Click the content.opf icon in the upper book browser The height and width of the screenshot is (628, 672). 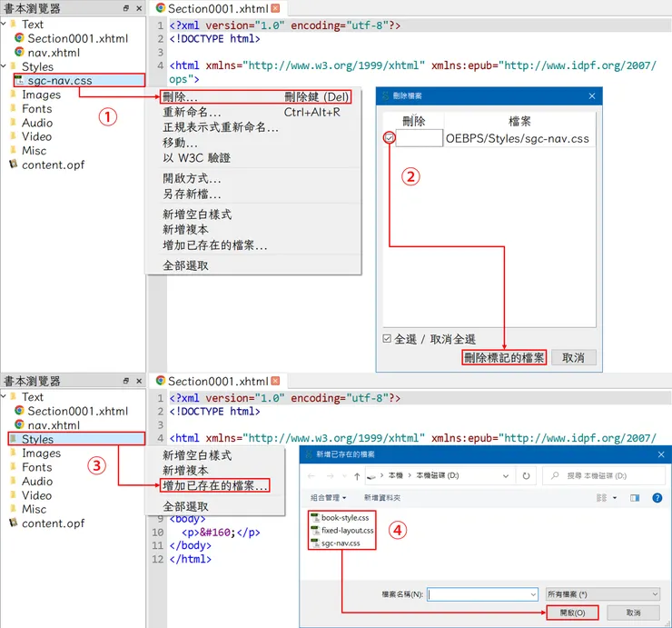(14, 164)
